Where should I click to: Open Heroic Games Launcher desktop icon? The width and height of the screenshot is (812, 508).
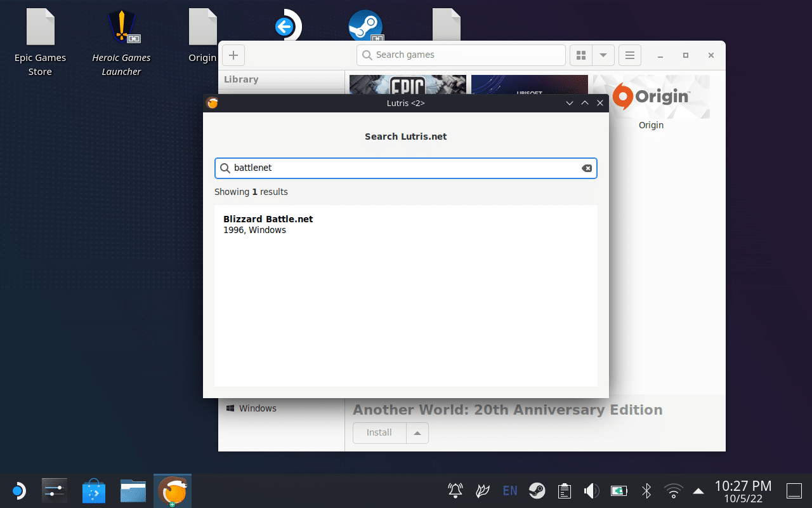click(x=121, y=43)
